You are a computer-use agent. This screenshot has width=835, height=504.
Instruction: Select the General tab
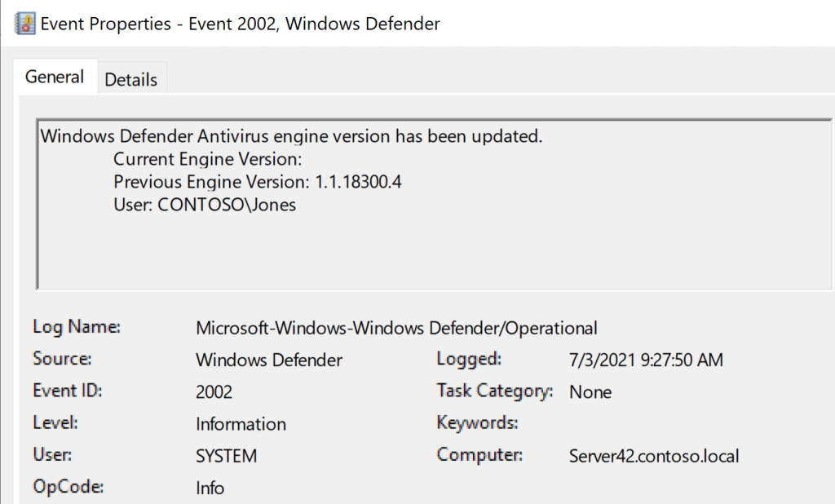click(55, 77)
